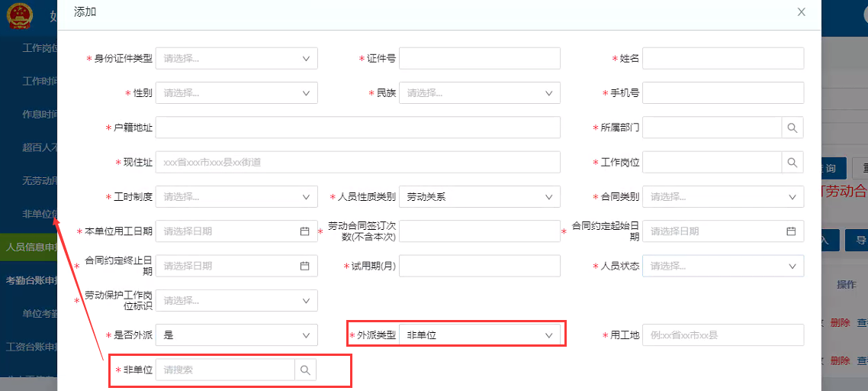Click the 现住址 input field
The image size is (868, 391).
coord(358,163)
